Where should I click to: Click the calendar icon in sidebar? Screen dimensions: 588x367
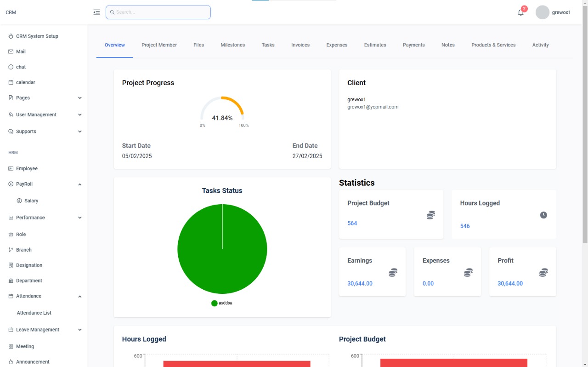coord(11,82)
